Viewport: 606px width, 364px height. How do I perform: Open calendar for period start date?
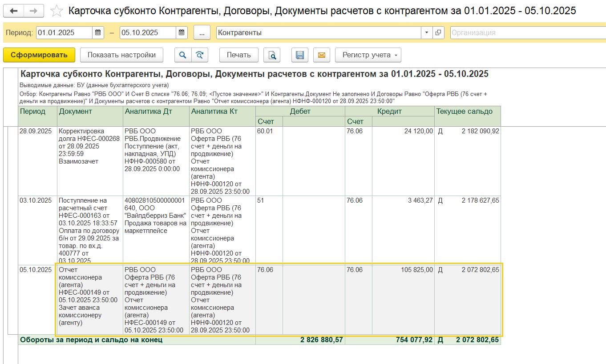pos(98,32)
